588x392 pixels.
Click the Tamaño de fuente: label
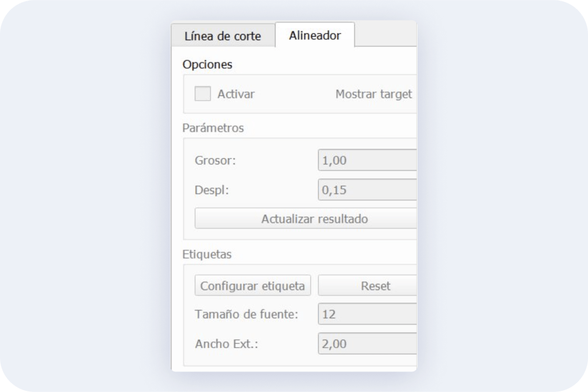[x=246, y=314]
